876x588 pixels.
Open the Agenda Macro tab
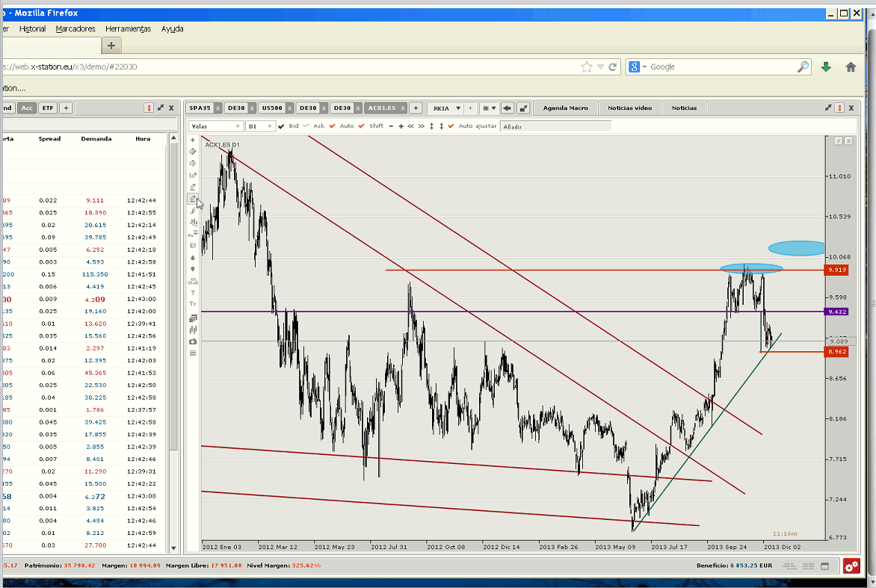tap(565, 108)
